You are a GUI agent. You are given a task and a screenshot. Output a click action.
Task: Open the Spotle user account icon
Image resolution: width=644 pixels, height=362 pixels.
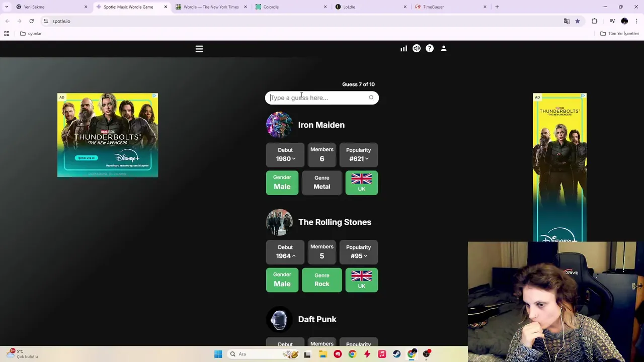click(x=444, y=48)
